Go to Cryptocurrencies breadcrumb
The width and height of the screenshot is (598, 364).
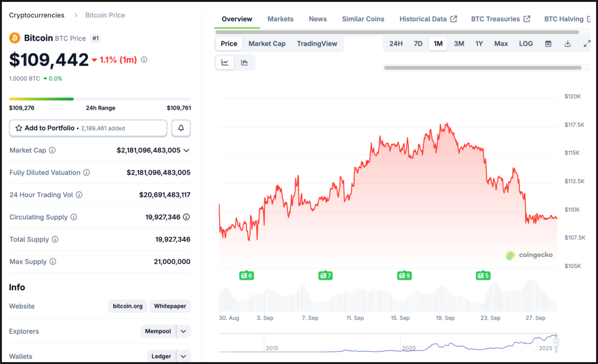[x=37, y=15]
